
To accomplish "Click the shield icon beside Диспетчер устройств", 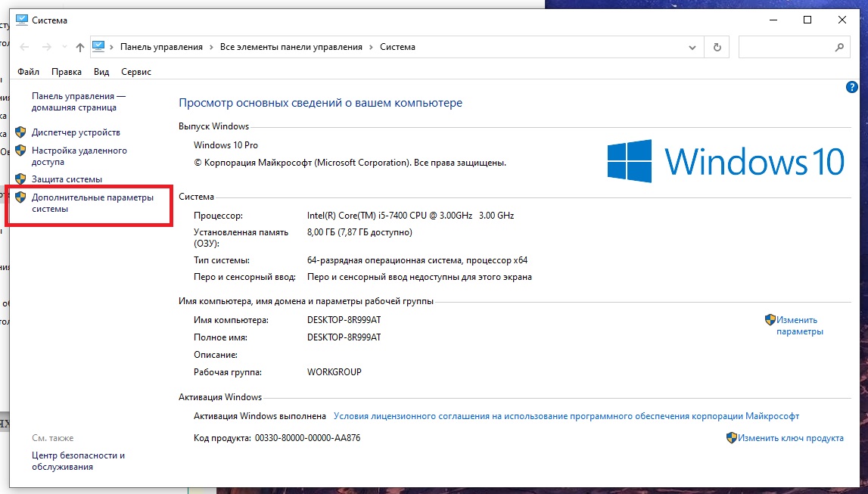I will pyautogui.click(x=21, y=132).
